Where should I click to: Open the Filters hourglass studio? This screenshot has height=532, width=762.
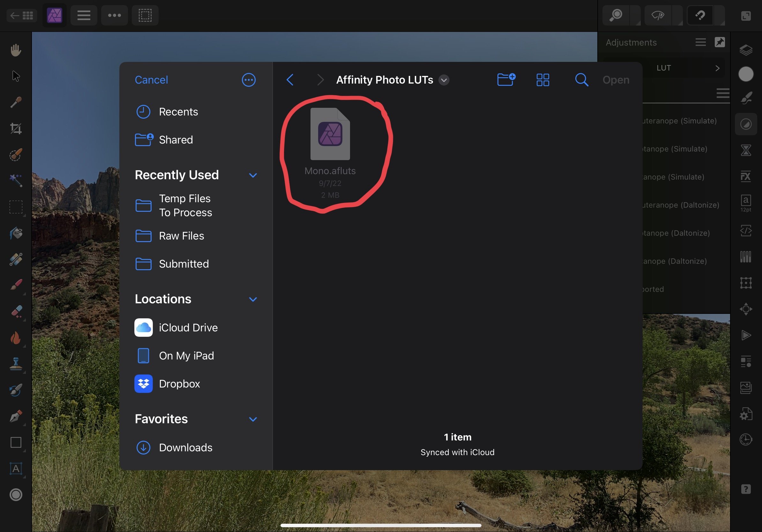point(746,150)
